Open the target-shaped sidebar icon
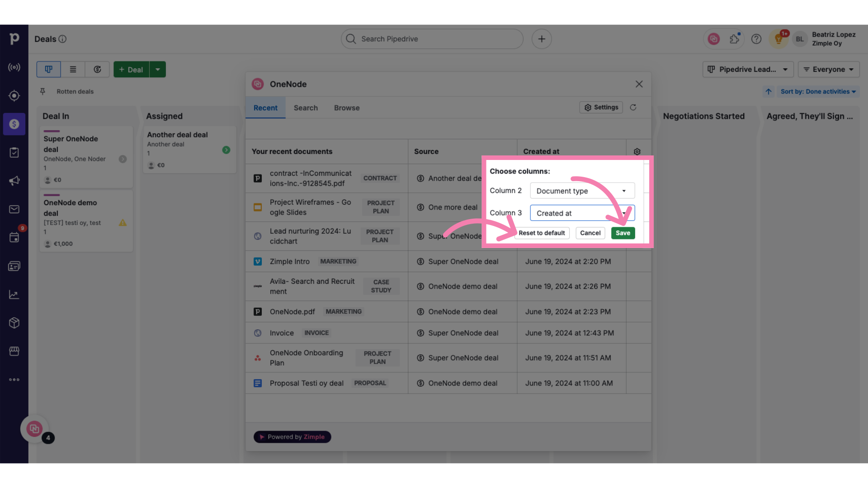Image resolution: width=868 pixels, height=488 pixels. point(14,96)
